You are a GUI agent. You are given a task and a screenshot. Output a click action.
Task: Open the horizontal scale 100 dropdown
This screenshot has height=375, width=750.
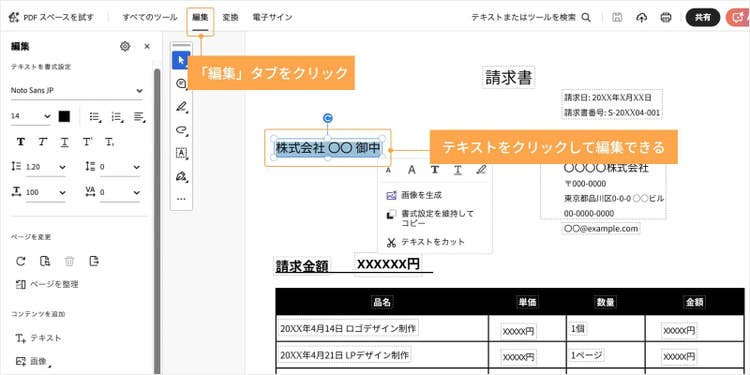click(x=45, y=192)
